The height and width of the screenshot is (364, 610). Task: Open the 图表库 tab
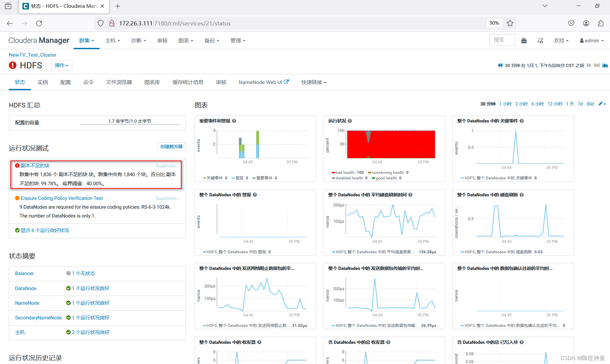click(x=152, y=82)
